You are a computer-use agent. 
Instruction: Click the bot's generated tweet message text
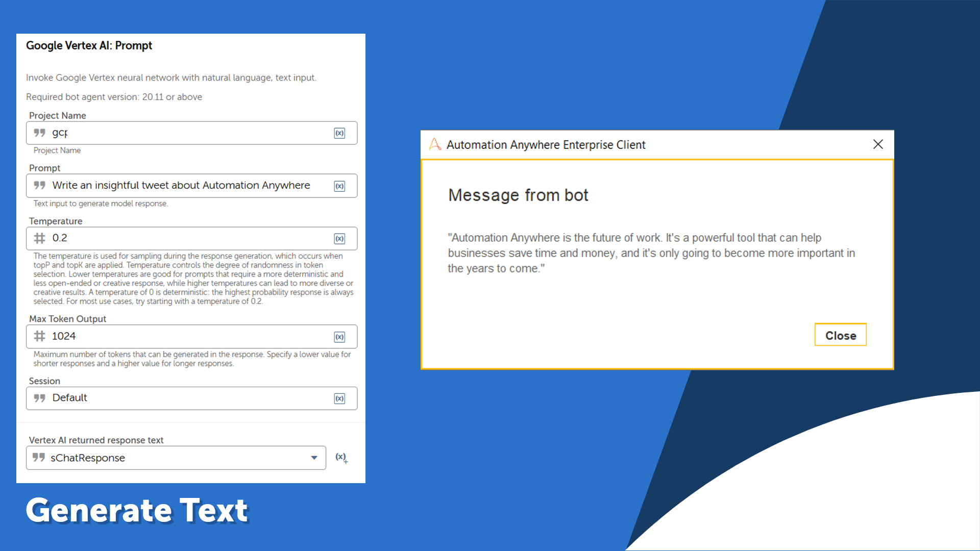coord(651,253)
